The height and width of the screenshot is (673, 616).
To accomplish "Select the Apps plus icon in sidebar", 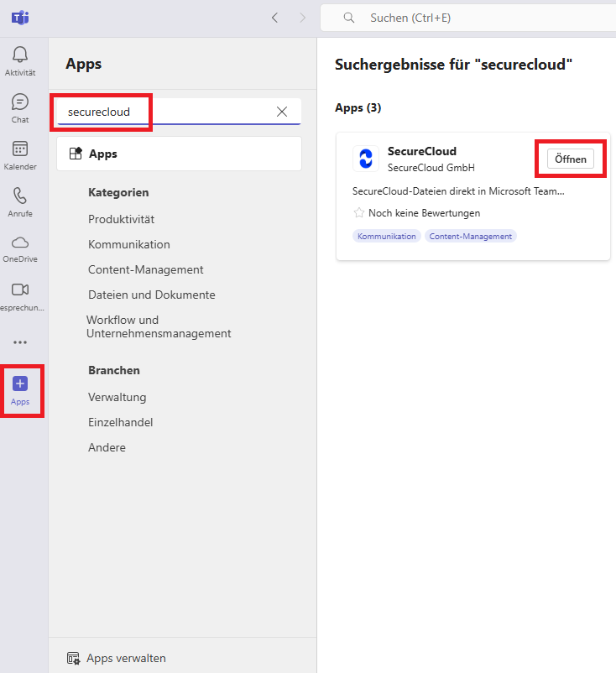I will tap(20, 383).
